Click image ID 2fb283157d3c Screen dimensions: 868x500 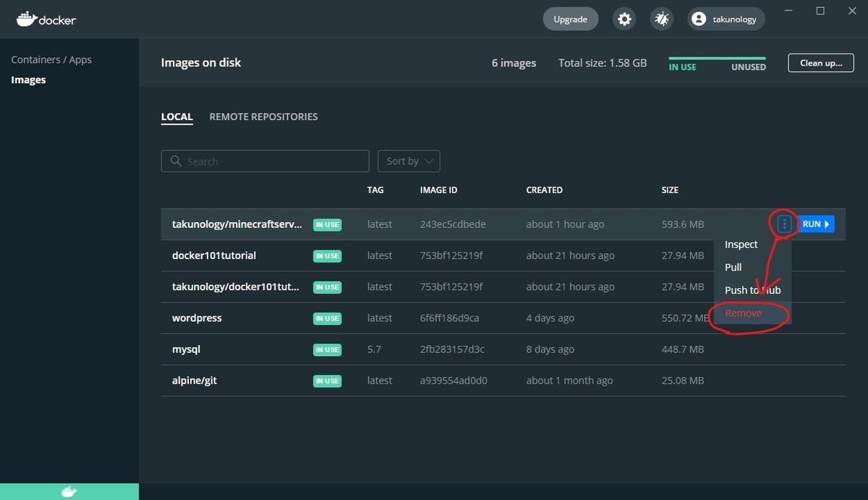(x=452, y=349)
